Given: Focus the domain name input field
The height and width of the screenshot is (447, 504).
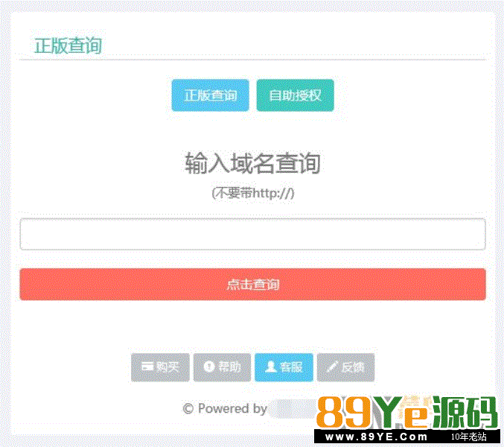Looking at the screenshot, I should [x=252, y=234].
